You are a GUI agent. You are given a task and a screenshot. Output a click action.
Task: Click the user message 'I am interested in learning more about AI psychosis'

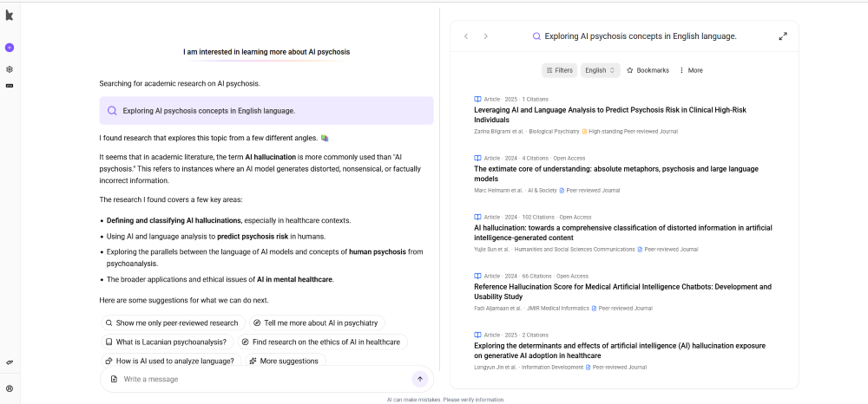click(x=266, y=52)
